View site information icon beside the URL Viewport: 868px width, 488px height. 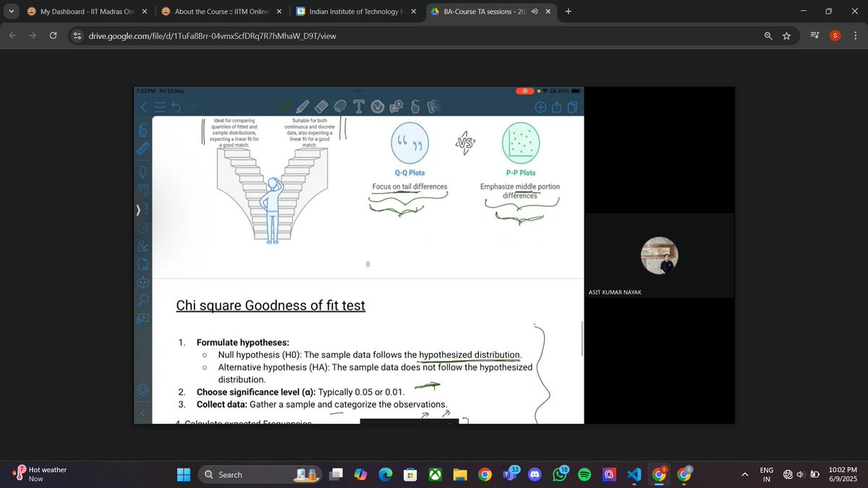click(78, 35)
